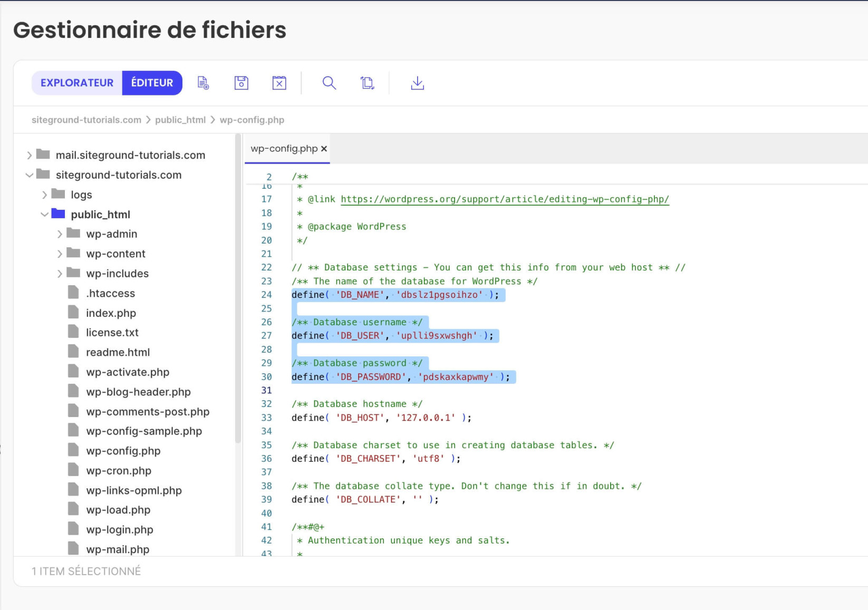Click the wp-config-sample.php file icon
868x610 pixels.
[73, 430]
